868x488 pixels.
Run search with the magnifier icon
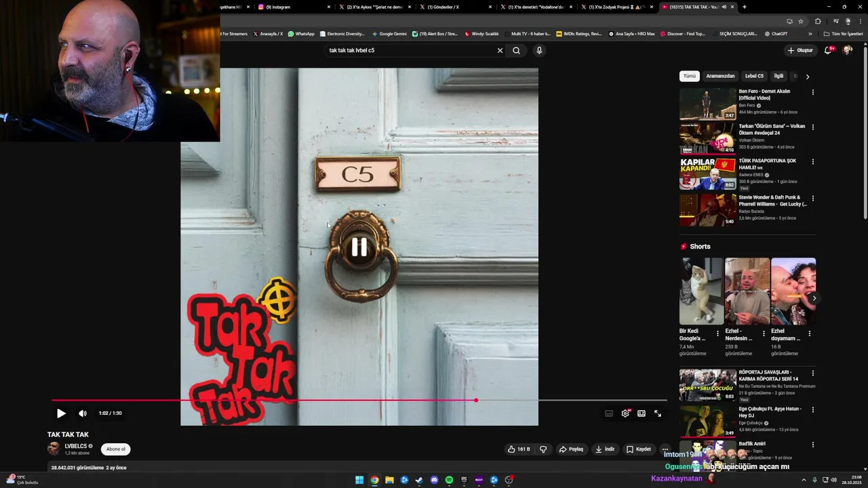pos(516,50)
